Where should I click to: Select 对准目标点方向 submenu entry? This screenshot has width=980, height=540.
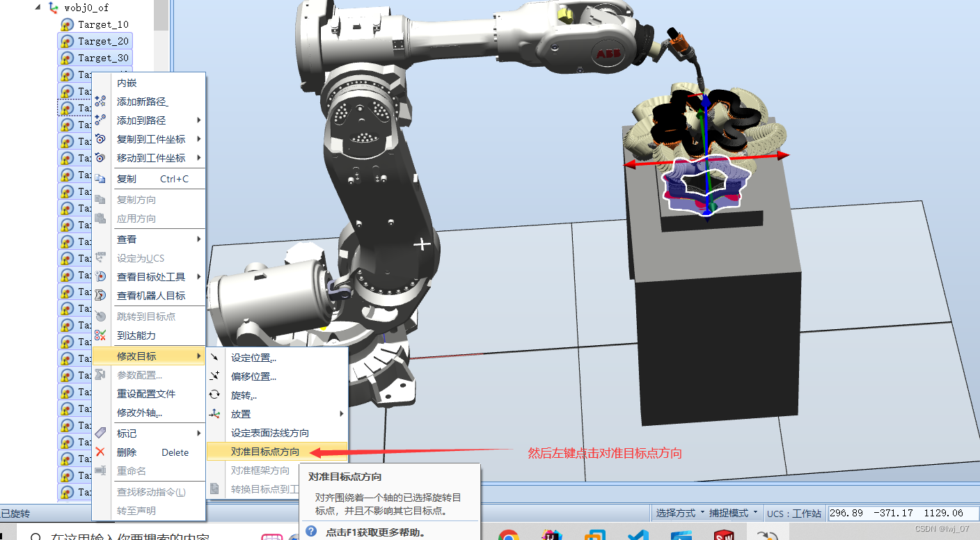[277, 452]
